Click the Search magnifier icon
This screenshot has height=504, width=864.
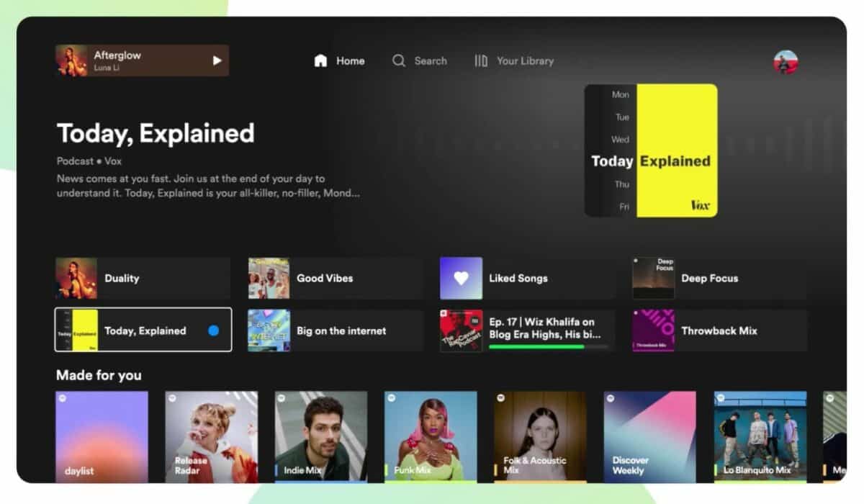[x=398, y=60]
